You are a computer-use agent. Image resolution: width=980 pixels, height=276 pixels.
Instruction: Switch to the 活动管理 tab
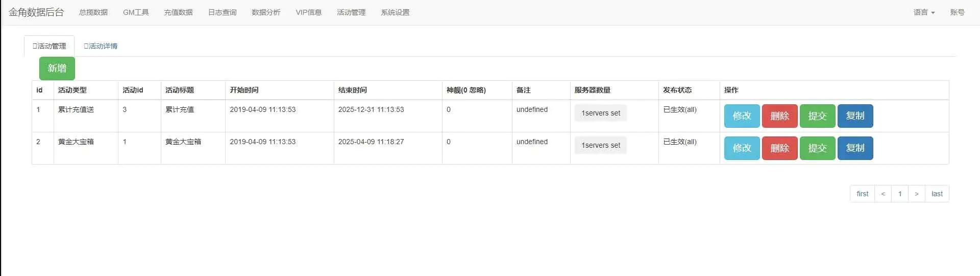(50, 46)
